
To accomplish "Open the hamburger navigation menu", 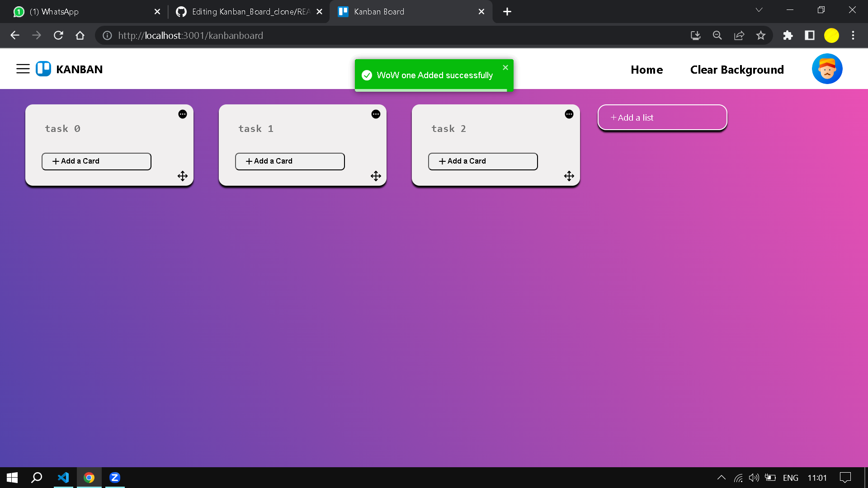I will tap(23, 69).
